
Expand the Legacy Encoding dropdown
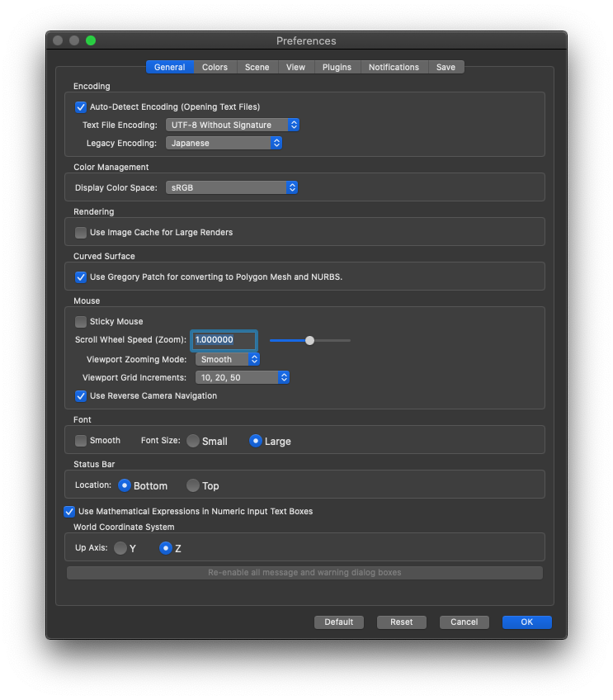coord(224,143)
